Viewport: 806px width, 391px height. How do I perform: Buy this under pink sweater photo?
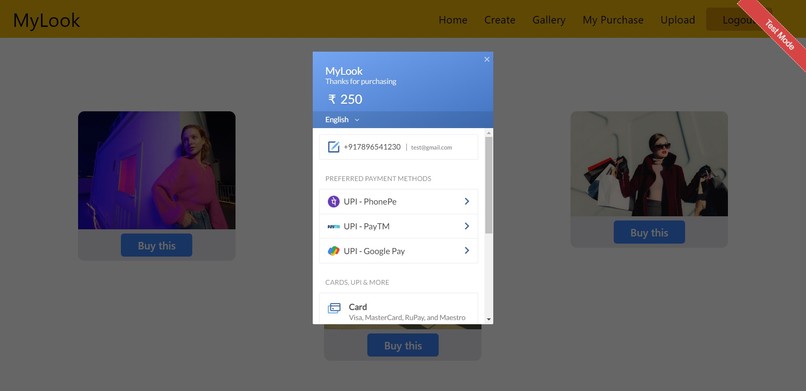(x=156, y=245)
